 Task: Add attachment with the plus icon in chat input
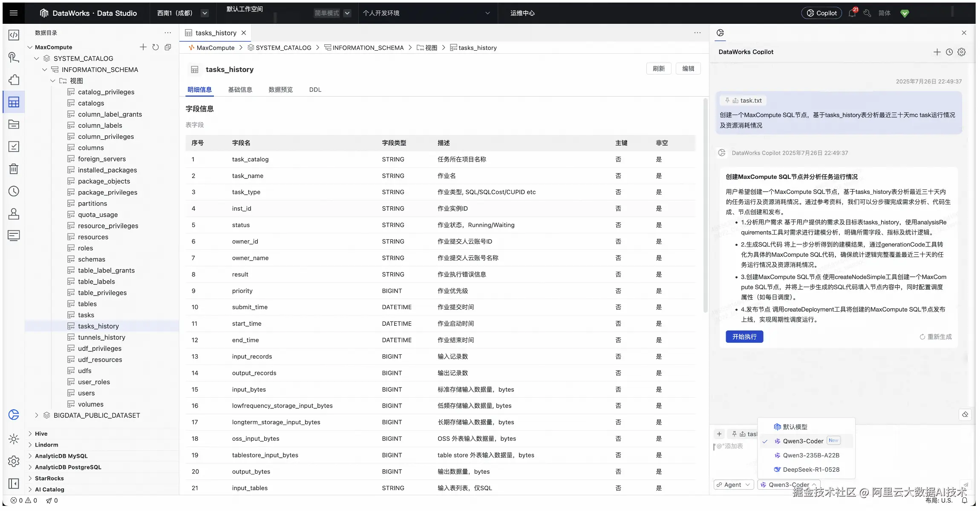coord(719,434)
